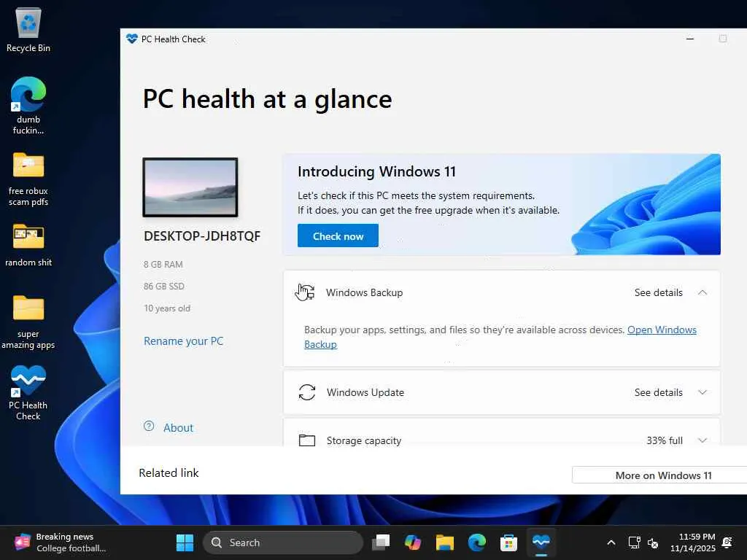Click the DESKTOP-JDH8TQF device name

click(x=202, y=236)
